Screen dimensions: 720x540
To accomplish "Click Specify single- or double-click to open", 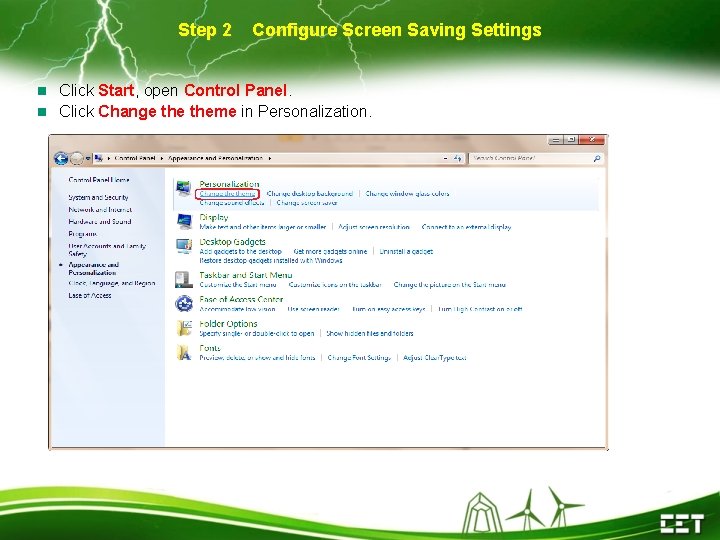I will coord(257,333).
